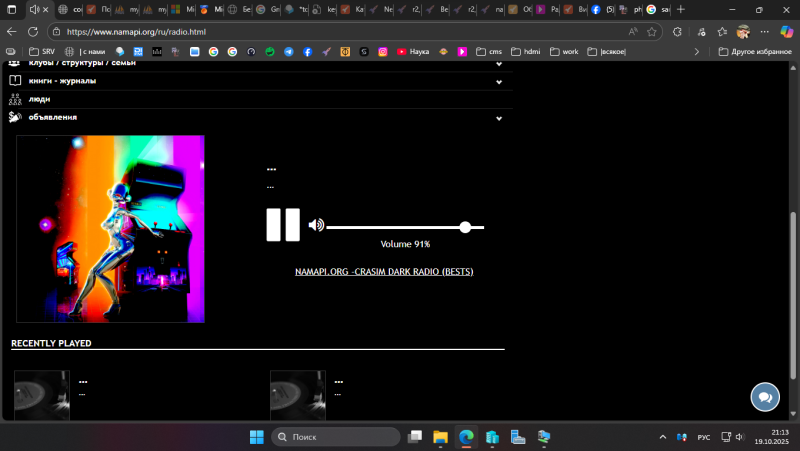This screenshot has height=451, width=800.
Task: Open File Explorer from the taskbar
Action: click(440, 437)
